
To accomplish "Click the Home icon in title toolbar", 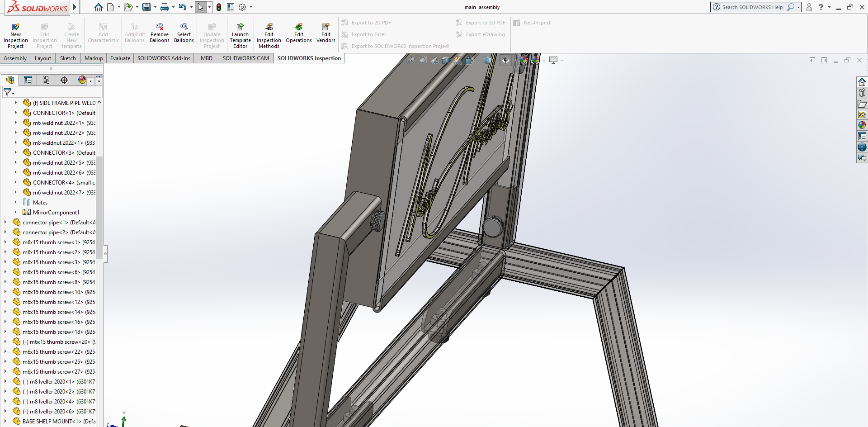I will (x=98, y=7).
